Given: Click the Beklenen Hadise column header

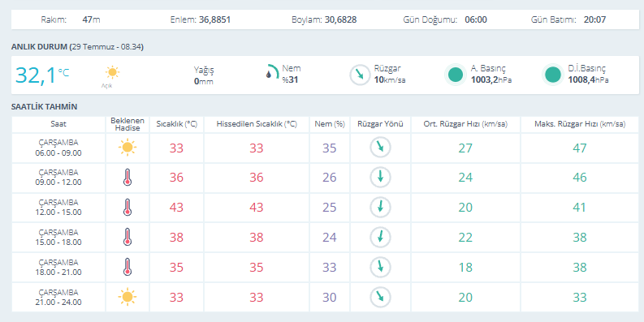Looking at the screenshot, I should point(128,124).
